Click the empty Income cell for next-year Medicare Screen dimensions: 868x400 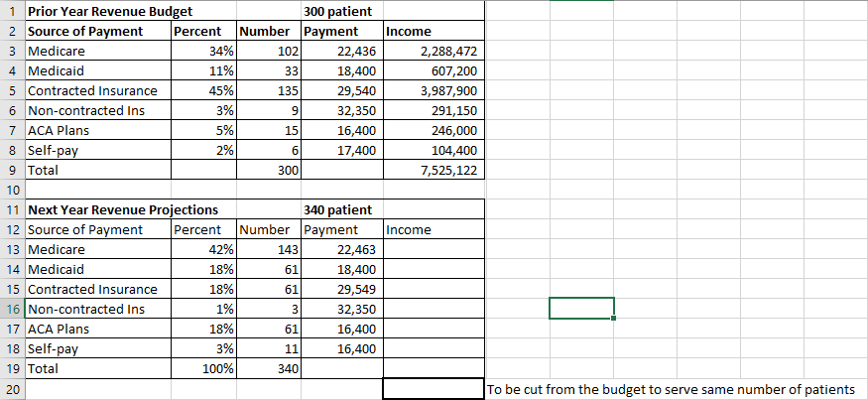click(x=434, y=250)
